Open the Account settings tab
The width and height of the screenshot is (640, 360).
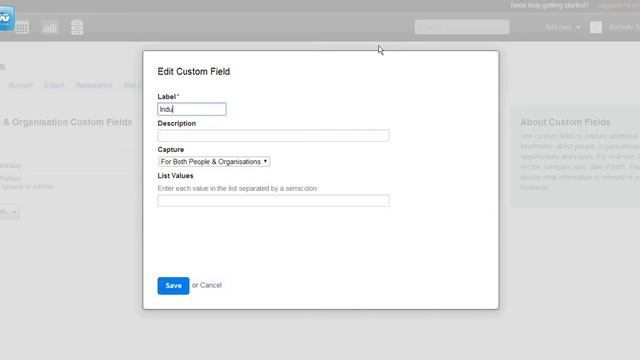20,85
